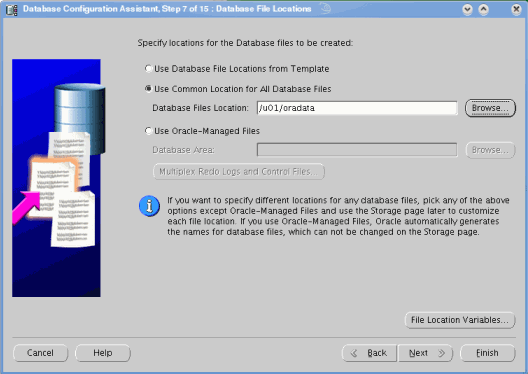Image resolution: width=528 pixels, height=374 pixels.
Task: Click the 'Specify locations for the Database files' heading
Action: [245, 43]
